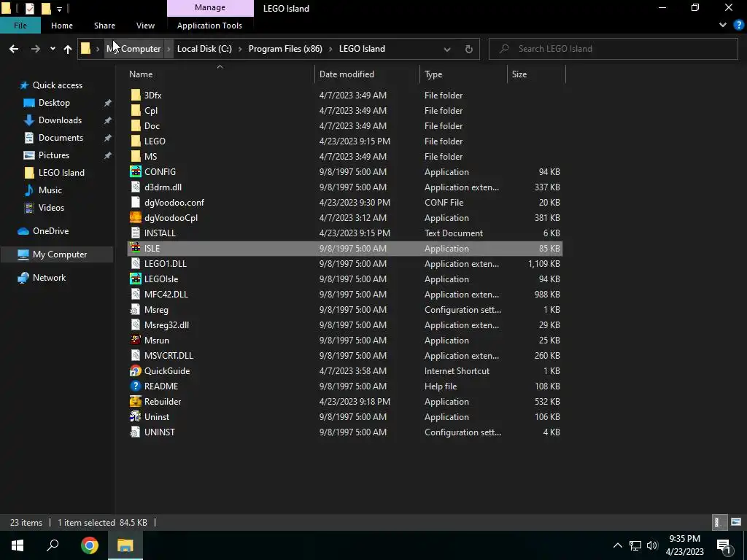Navigate to Local Disk (C:) breadcrumb
The image size is (747, 560).
[x=204, y=49]
